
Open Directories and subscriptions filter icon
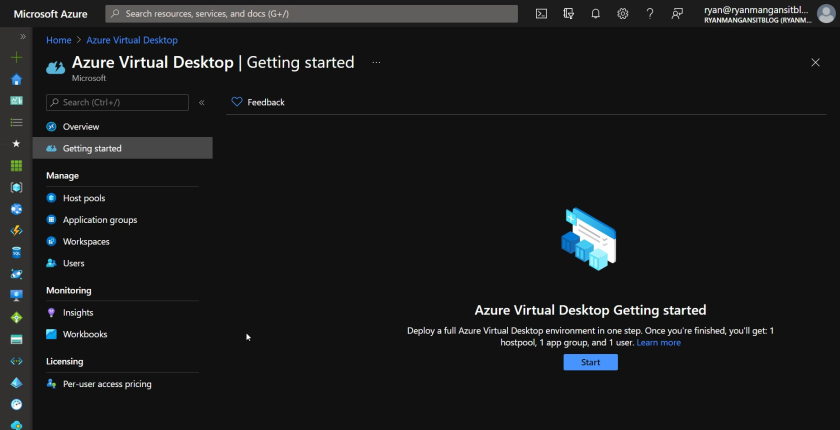point(569,14)
